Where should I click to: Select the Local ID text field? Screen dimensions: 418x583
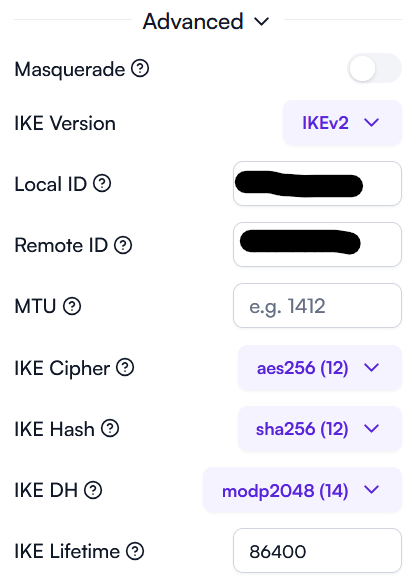tap(317, 183)
